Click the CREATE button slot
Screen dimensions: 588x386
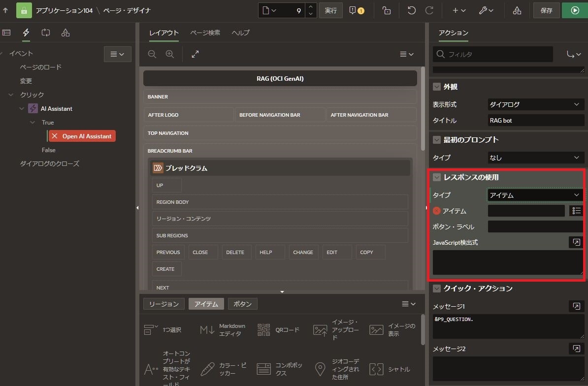[x=166, y=269]
